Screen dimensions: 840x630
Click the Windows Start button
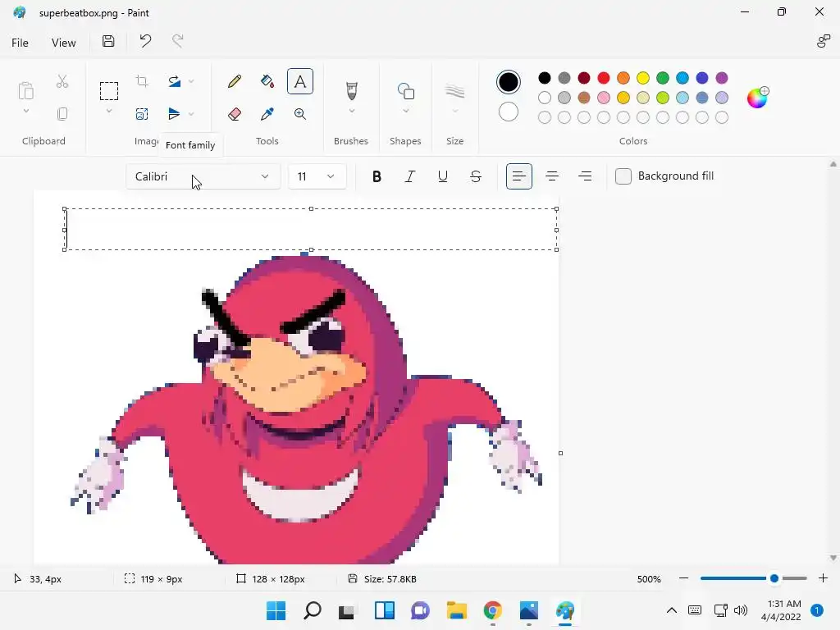coord(276,610)
